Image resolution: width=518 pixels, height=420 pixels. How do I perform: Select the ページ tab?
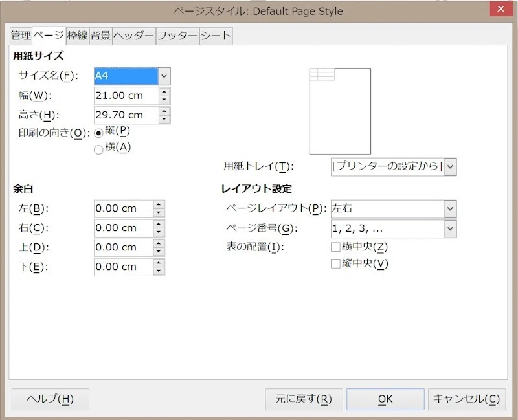coord(49,36)
